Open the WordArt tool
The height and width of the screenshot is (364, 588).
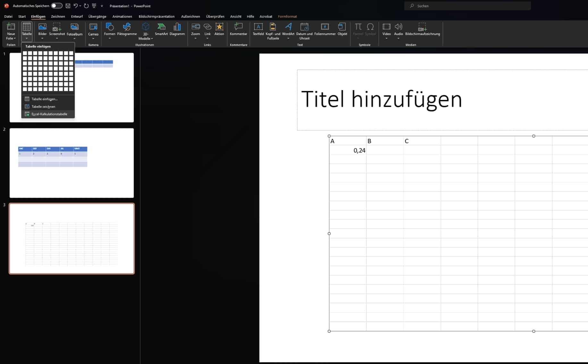[x=288, y=29]
